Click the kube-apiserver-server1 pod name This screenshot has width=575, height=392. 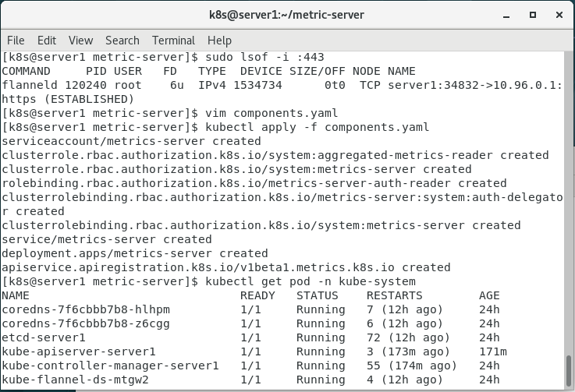(x=79, y=351)
